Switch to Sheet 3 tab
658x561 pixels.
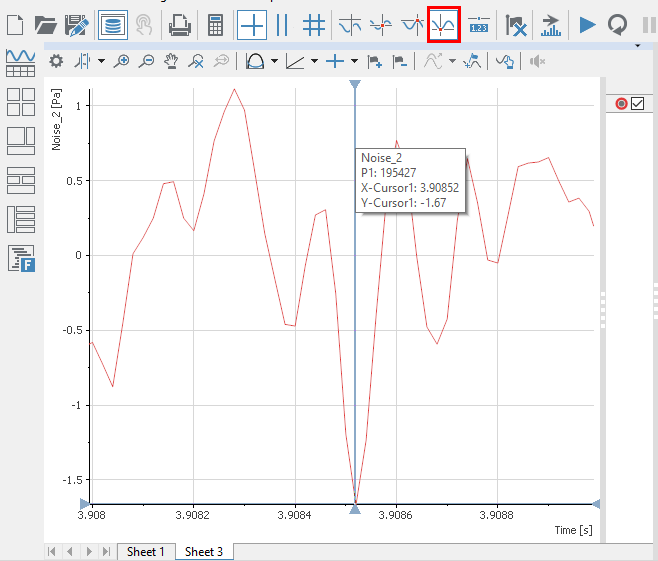pos(204,552)
